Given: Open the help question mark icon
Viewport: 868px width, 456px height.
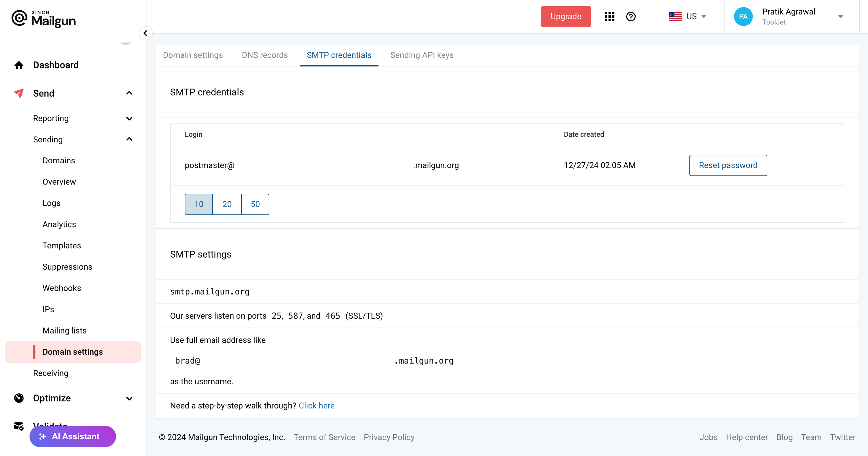Looking at the screenshot, I should [x=631, y=16].
